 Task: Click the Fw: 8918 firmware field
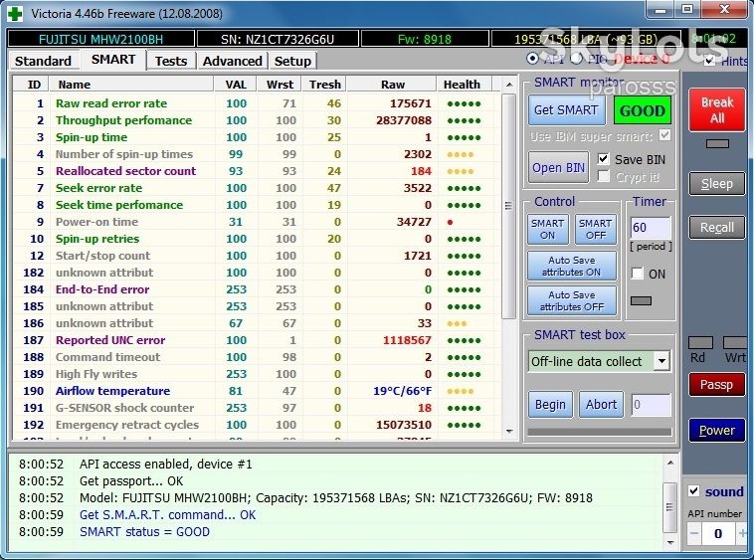(x=424, y=39)
